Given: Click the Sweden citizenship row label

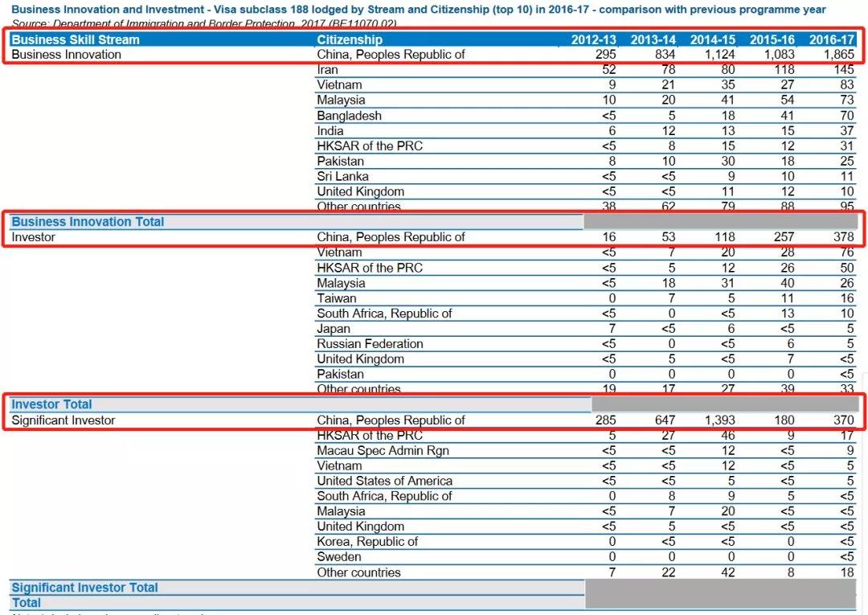Looking at the screenshot, I should tap(339, 557).
